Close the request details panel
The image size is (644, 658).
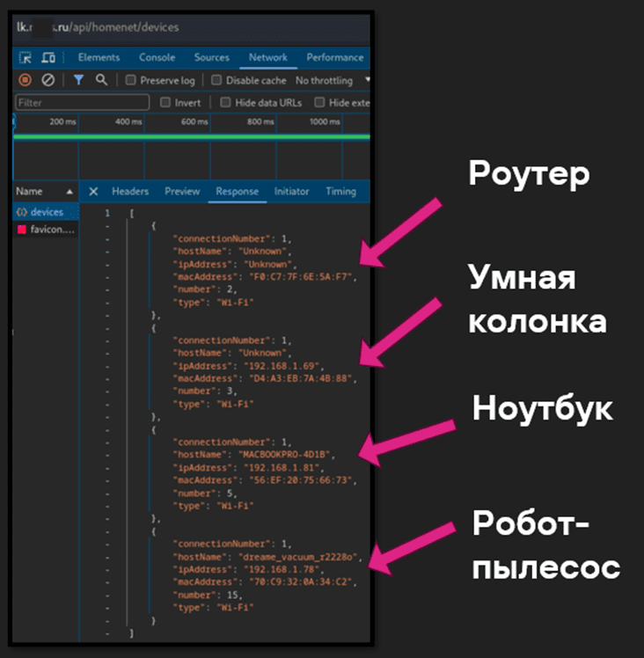[x=93, y=192]
